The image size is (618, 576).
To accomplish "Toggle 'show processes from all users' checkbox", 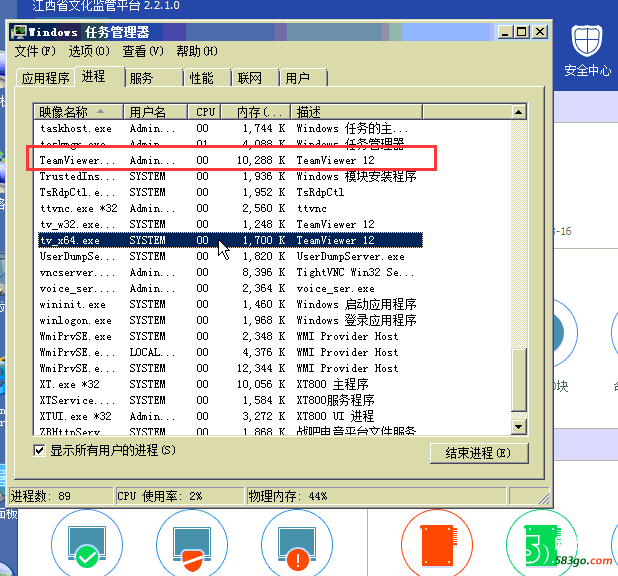I will (39, 450).
